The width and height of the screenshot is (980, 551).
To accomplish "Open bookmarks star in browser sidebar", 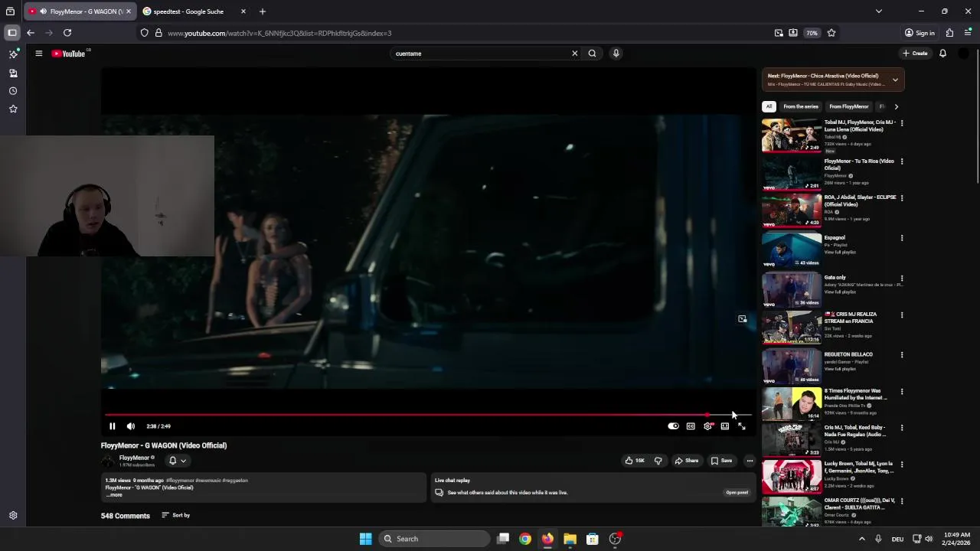I will [13, 109].
